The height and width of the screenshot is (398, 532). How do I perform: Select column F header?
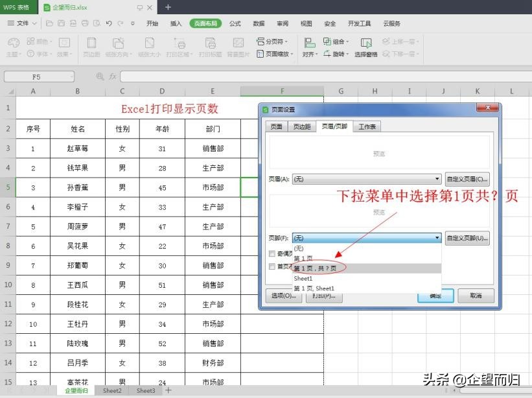tap(282, 91)
